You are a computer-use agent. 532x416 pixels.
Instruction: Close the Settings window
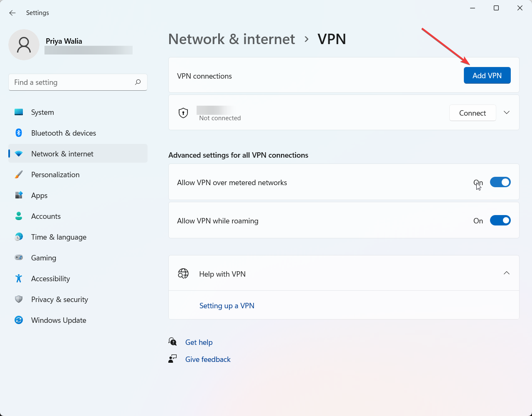pyautogui.click(x=520, y=8)
